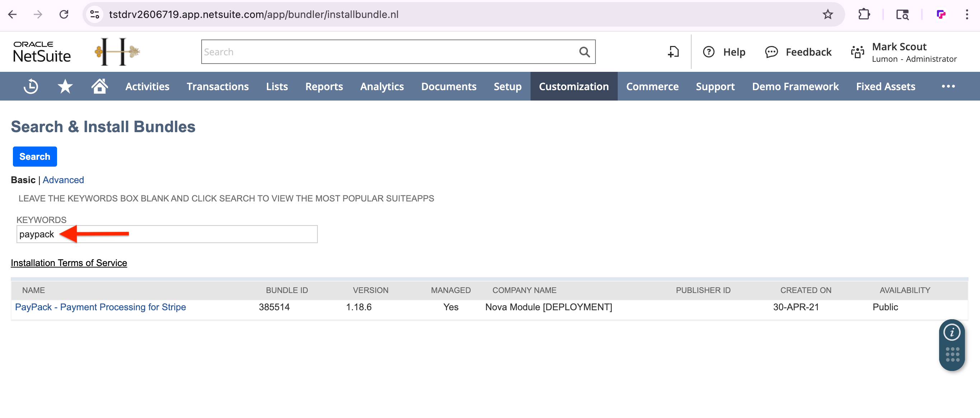Bookmark this page with the star icon
The height and width of the screenshot is (418, 980).
pyautogui.click(x=828, y=14)
